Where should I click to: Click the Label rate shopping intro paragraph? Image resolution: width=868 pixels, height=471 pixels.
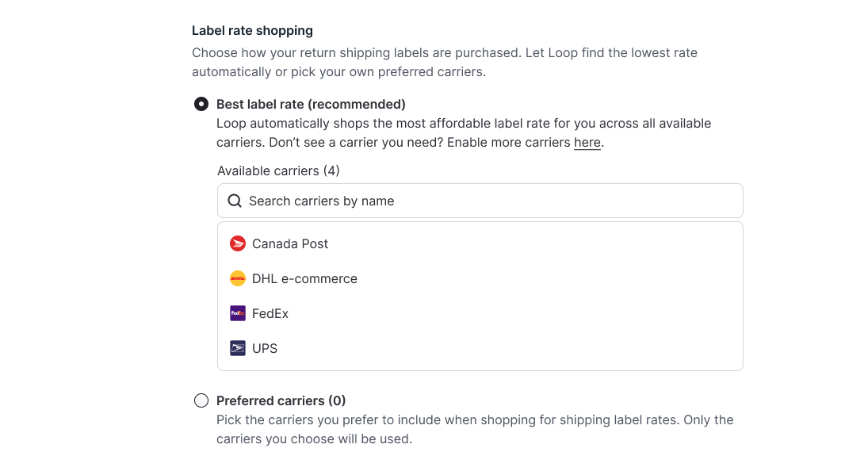[x=444, y=62]
